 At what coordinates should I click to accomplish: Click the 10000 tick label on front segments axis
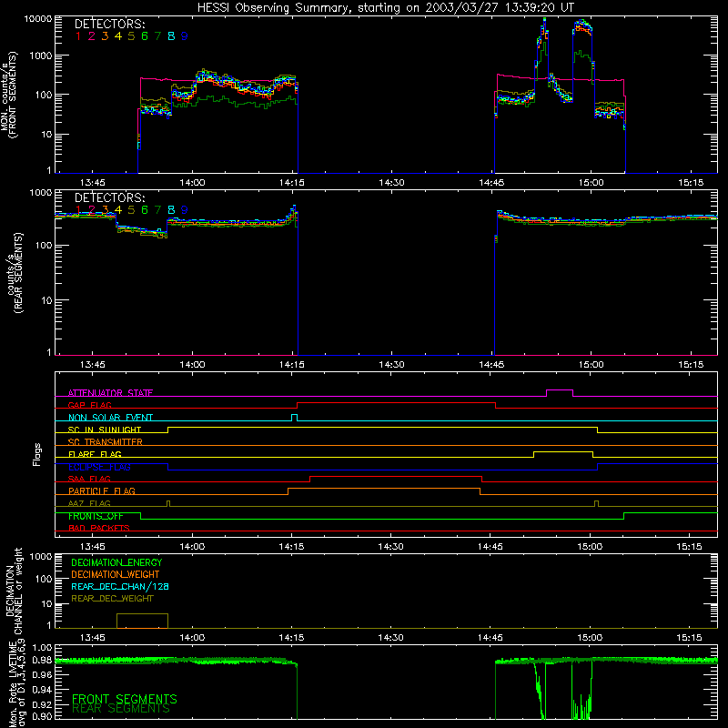pos(38,19)
